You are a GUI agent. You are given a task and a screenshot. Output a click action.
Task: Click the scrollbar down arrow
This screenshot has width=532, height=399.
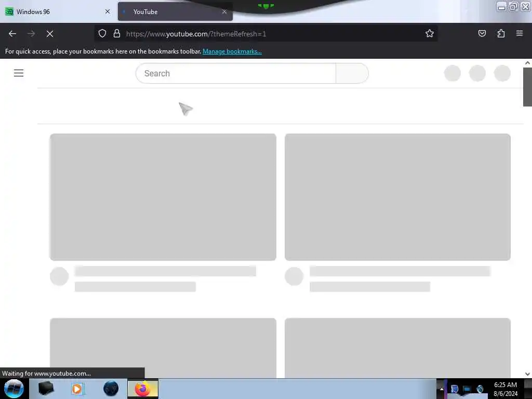coord(527,374)
